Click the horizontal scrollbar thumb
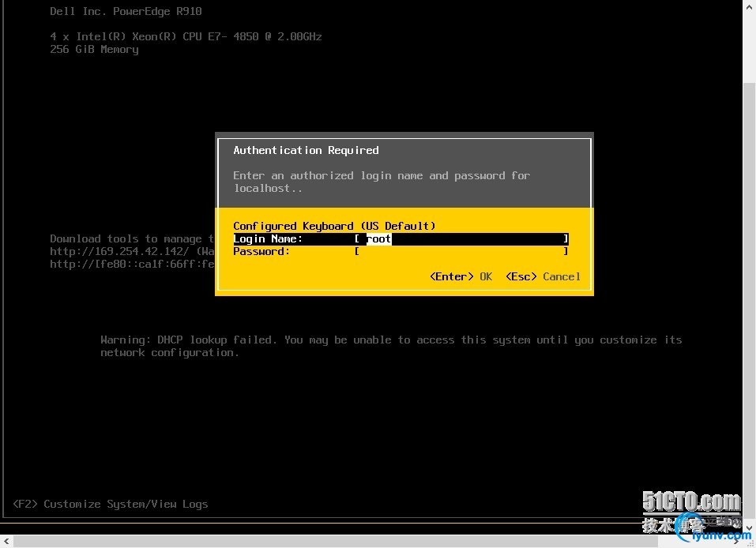The image size is (756, 548). click(336, 541)
